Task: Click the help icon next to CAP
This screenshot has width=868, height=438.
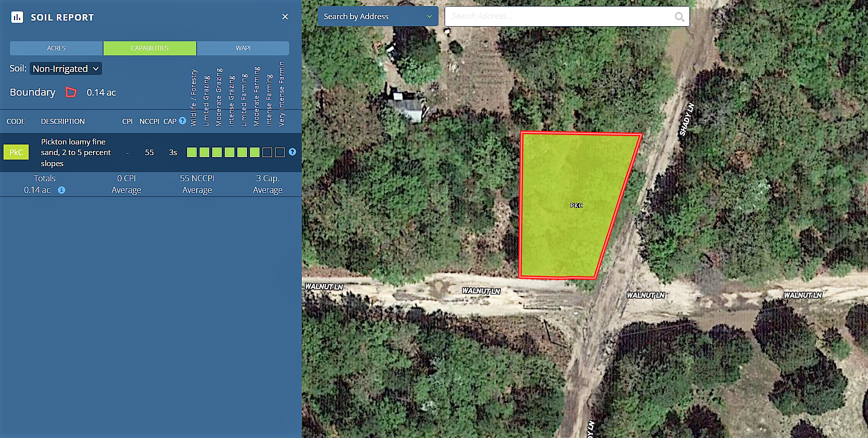Action: (x=183, y=121)
